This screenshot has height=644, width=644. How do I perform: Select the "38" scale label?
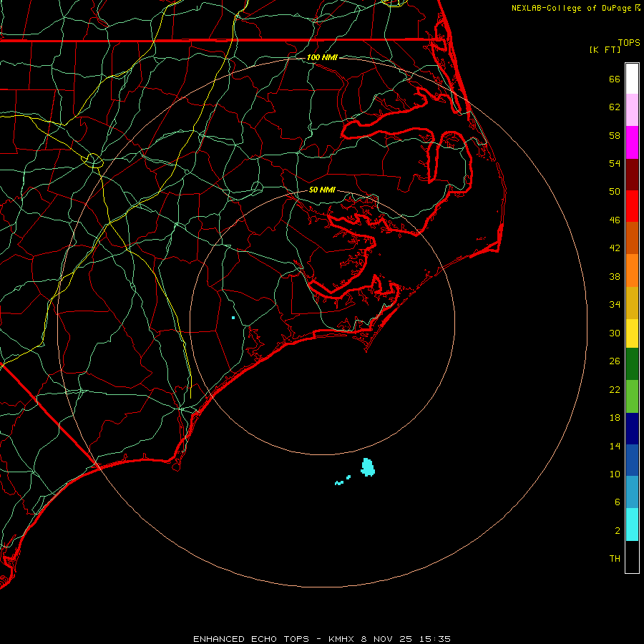pyautogui.click(x=615, y=277)
